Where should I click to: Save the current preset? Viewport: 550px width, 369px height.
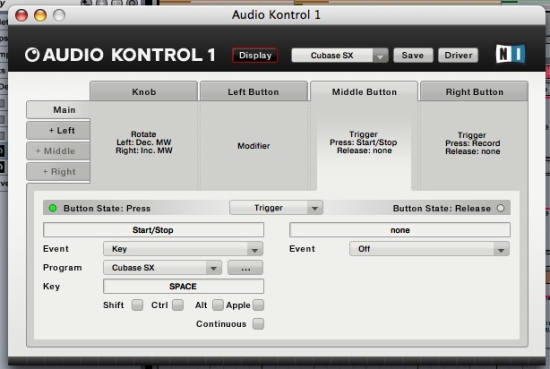pos(413,55)
